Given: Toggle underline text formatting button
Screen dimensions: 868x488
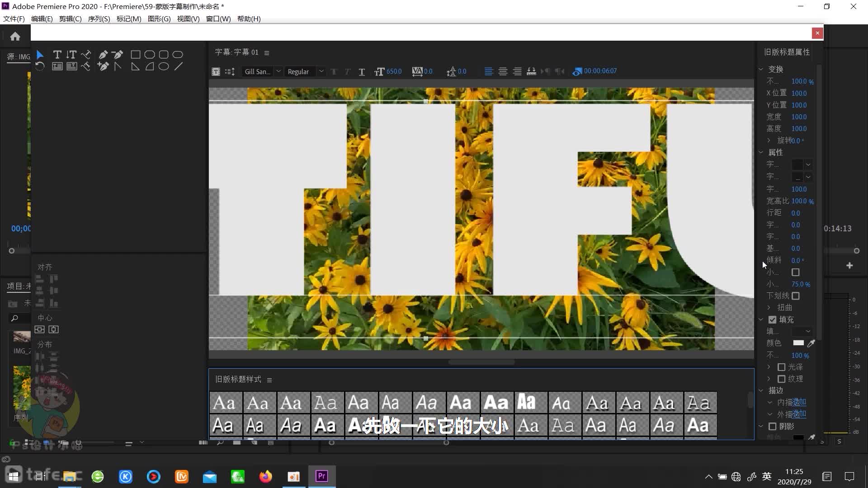Looking at the screenshot, I should click(362, 72).
